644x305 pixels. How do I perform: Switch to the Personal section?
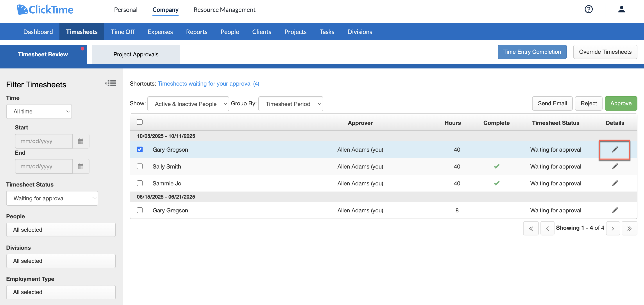[125, 9]
